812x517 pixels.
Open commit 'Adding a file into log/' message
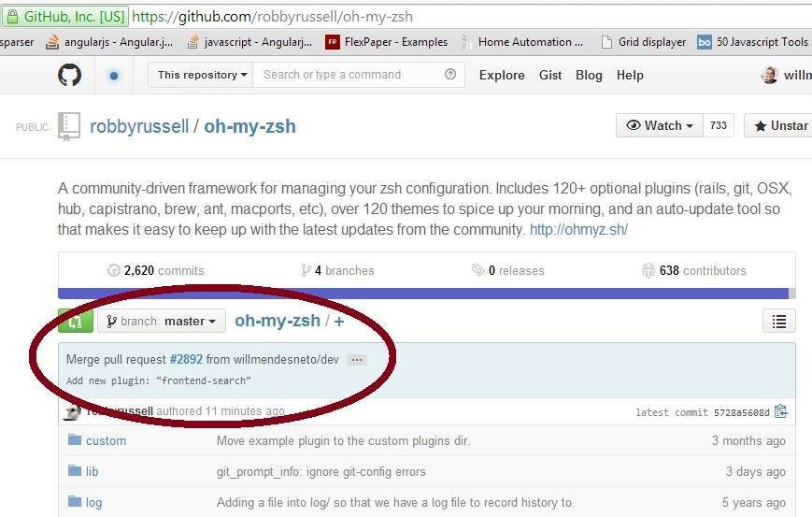(394, 502)
